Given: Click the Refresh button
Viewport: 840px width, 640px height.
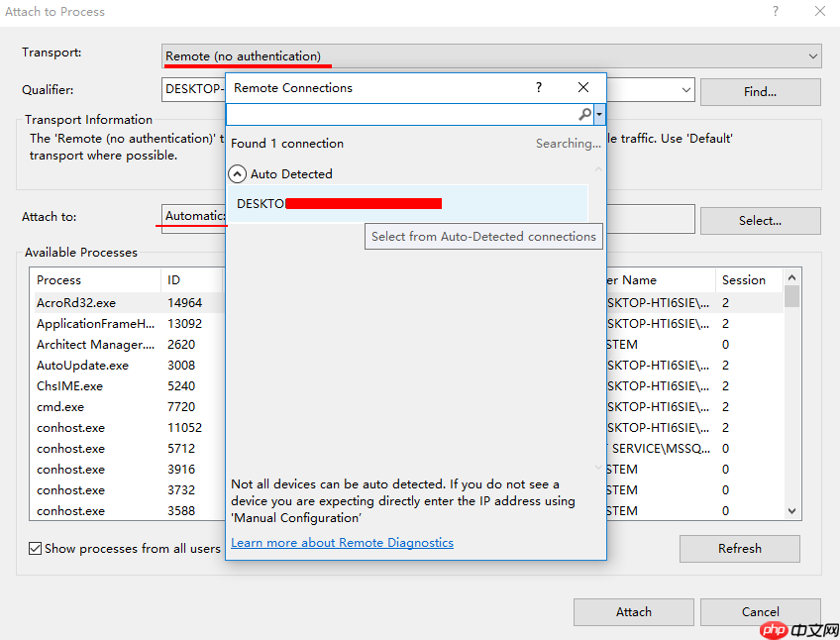Looking at the screenshot, I should 739,548.
